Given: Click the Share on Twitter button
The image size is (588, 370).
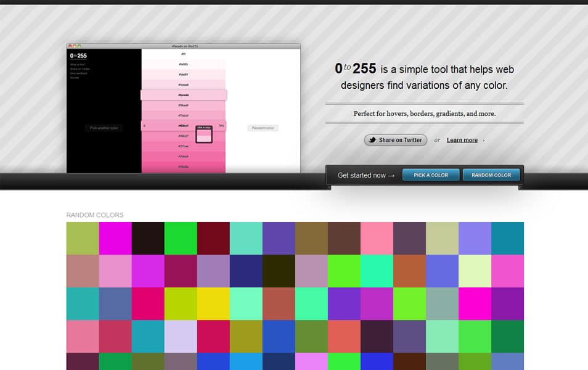Looking at the screenshot, I should pyautogui.click(x=396, y=140).
